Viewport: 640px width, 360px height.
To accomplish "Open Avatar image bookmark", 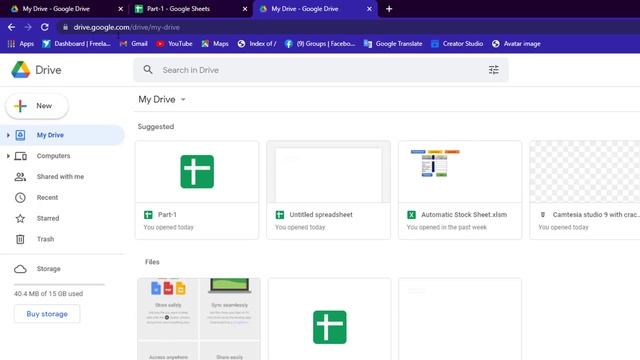I will (x=516, y=44).
